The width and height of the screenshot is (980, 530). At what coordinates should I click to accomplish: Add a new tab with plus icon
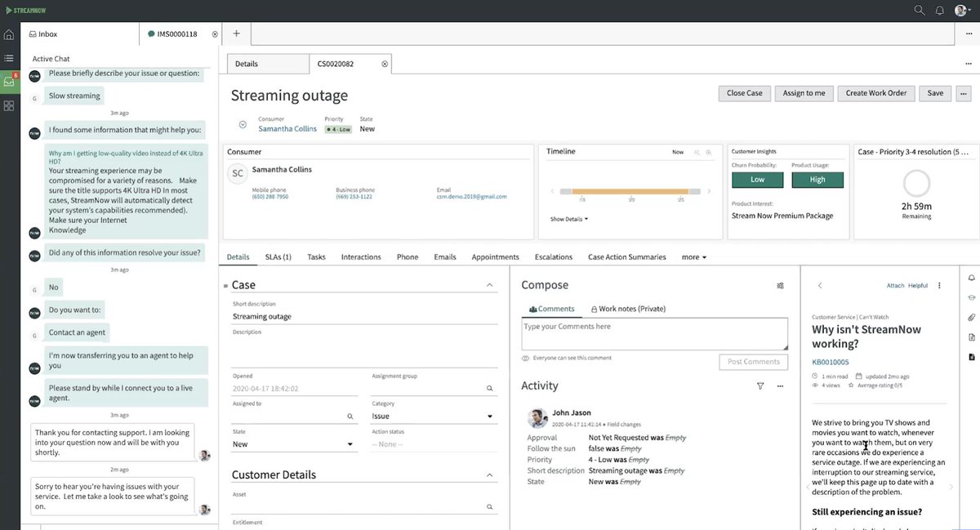tap(236, 33)
